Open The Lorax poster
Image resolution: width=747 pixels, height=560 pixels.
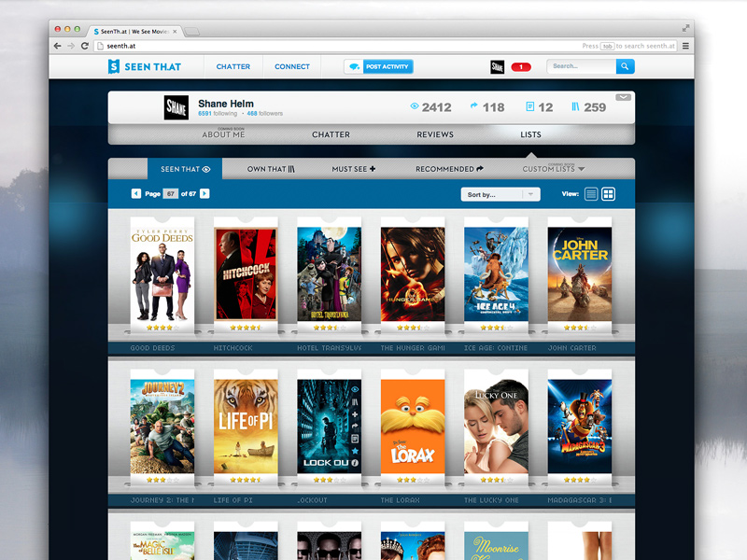tap(413, 427)
